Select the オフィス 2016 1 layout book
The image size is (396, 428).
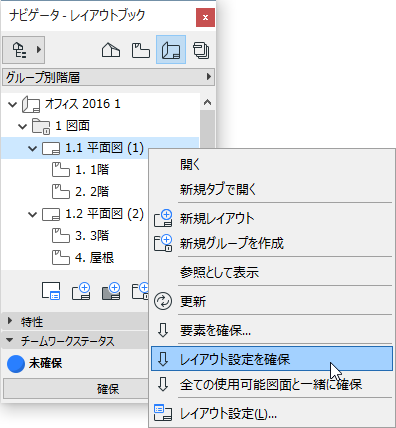pyautogui.click(x=71, y=104)
